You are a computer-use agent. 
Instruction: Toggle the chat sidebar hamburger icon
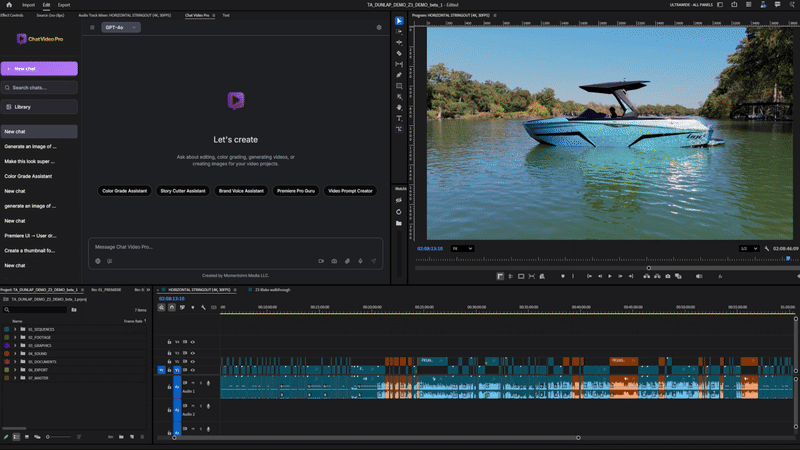92,28
